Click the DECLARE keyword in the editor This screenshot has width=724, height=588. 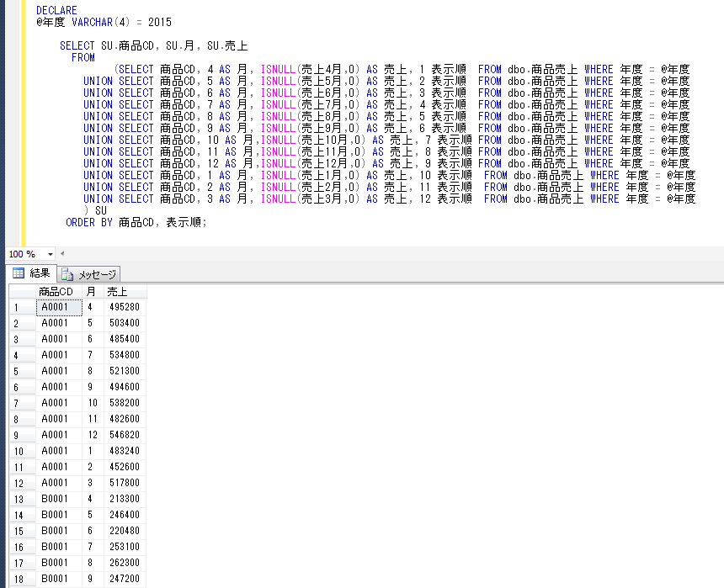pos(56,10)
